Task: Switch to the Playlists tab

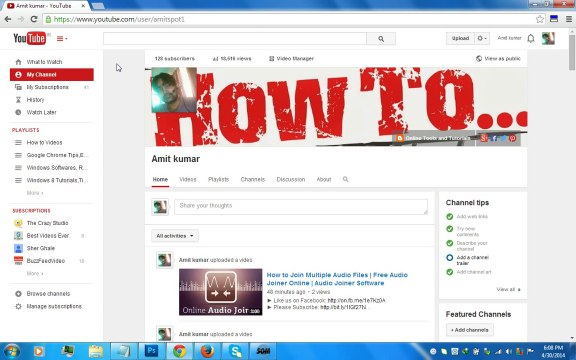Action: click(218, 179)
